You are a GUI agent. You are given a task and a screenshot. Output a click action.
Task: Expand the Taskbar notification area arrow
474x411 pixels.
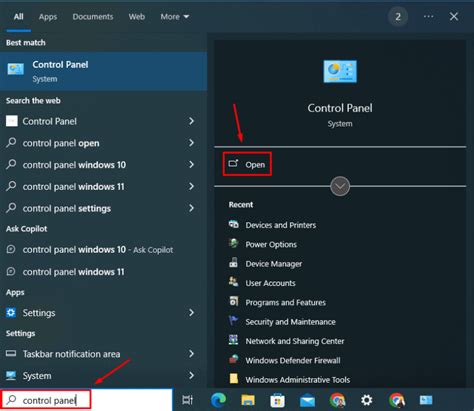pos(191,354)
